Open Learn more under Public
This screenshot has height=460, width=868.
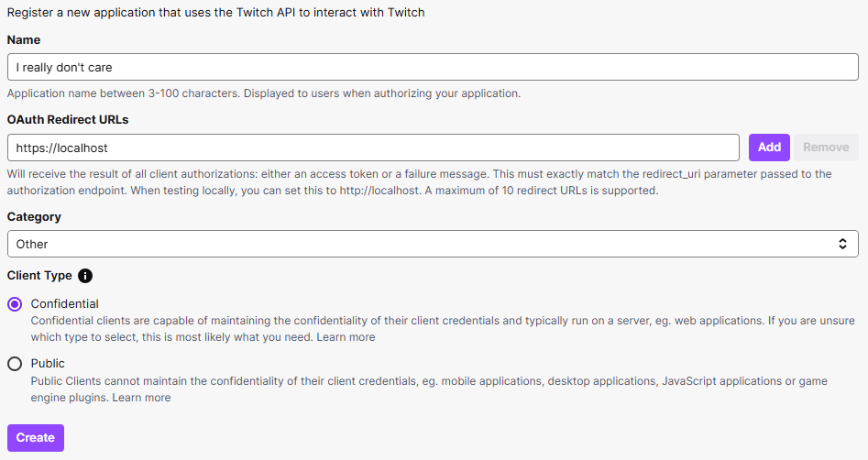coord(141,398)
